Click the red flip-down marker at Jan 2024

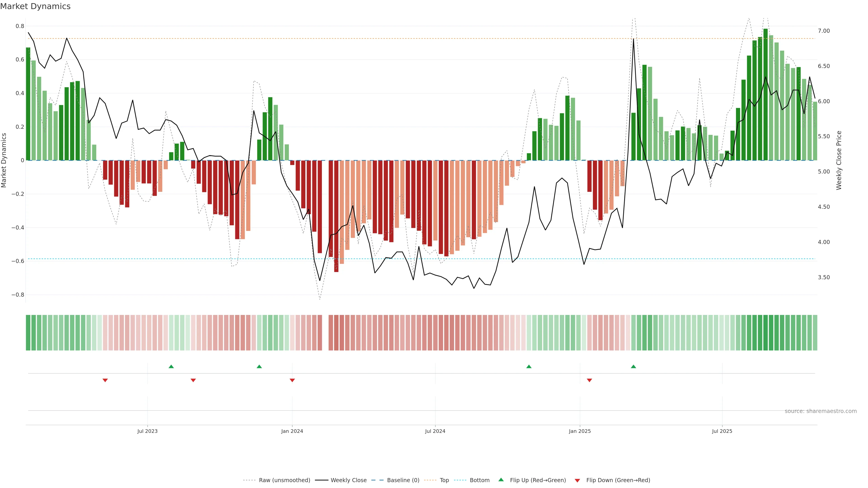(292, 380)
